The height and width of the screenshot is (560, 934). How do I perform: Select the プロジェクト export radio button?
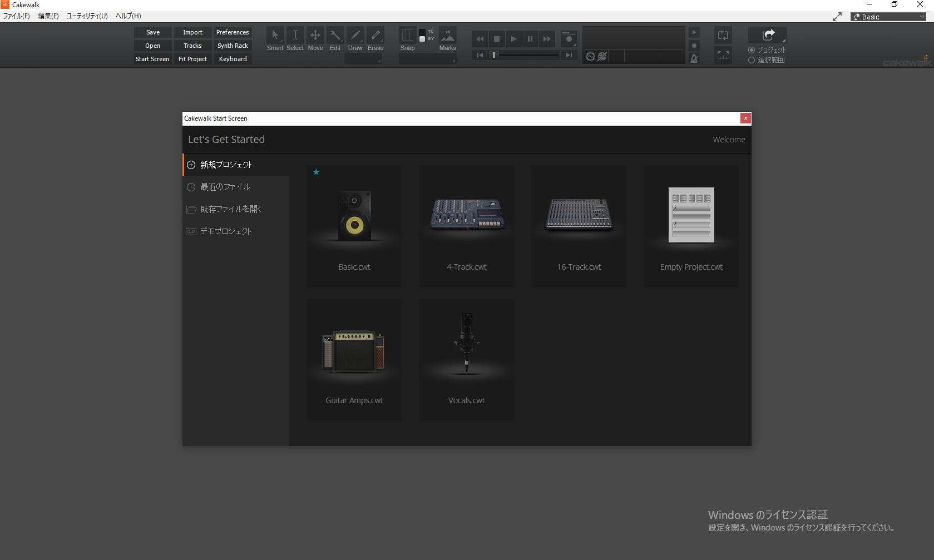[752, 50]
